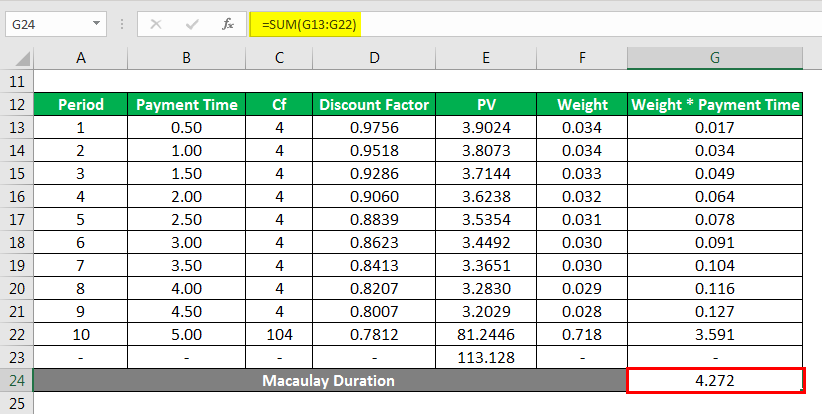
Task: Click PV cell 3.9024
Action: [x=486, y=127]
